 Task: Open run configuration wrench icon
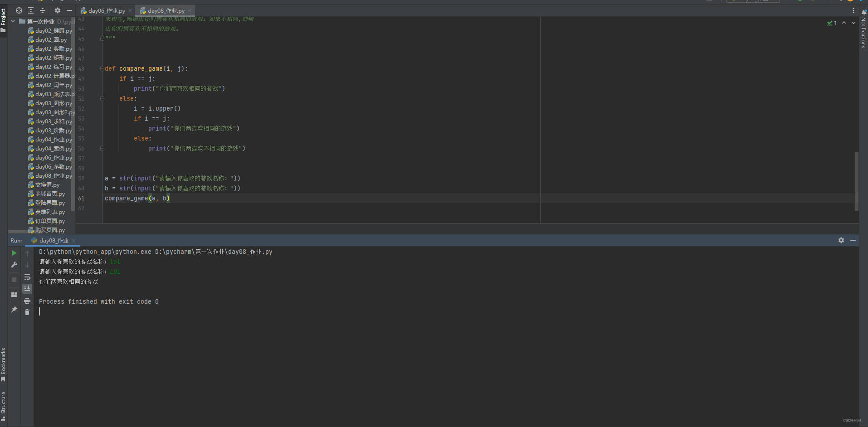tap(14, 265)
